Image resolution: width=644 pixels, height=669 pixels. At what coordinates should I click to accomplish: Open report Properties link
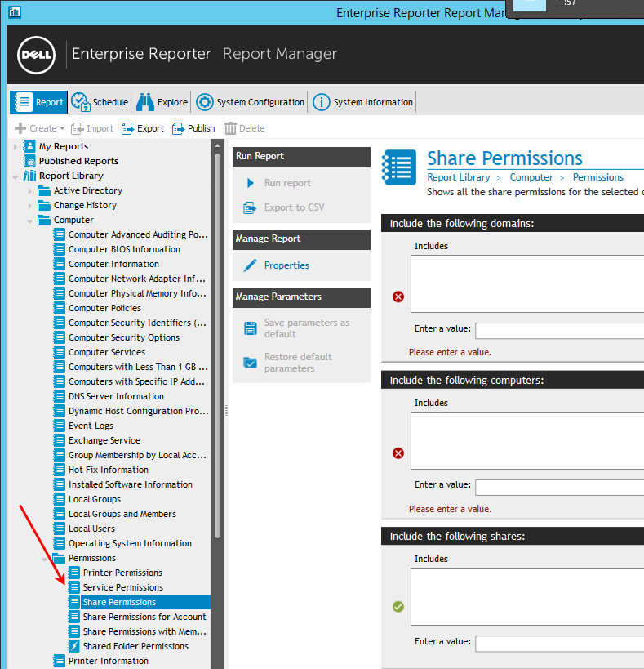coord(286,265)
